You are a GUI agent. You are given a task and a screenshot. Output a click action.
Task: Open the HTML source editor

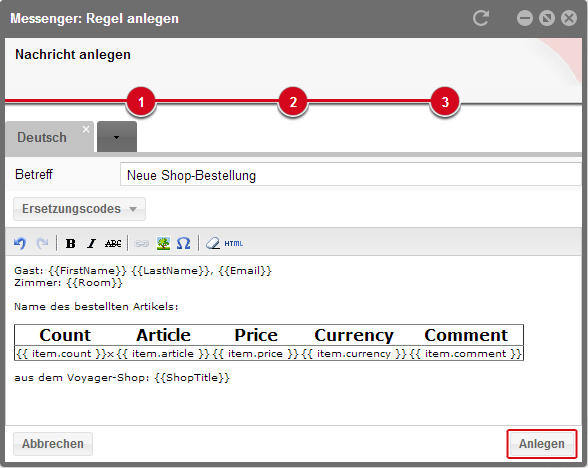(234, 244)
